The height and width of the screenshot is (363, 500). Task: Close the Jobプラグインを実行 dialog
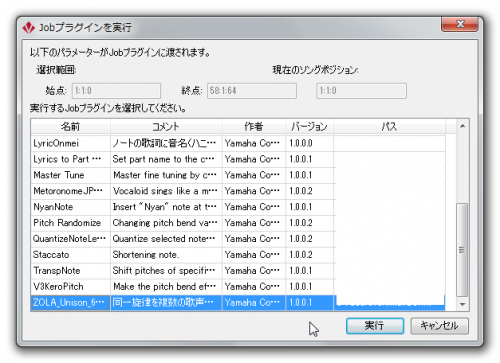coord(460,24)
